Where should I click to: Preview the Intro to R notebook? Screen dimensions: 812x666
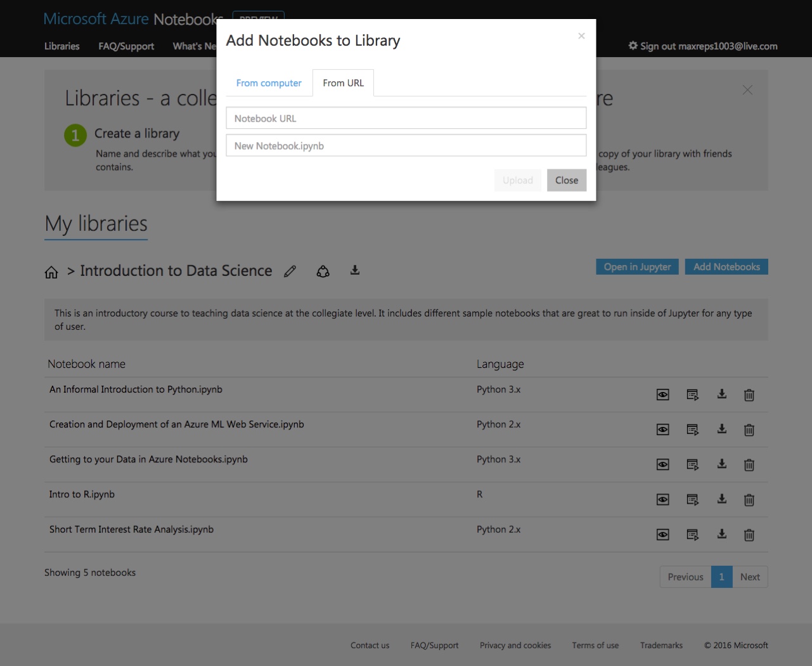pyautogui.click(x=662, y=500)
